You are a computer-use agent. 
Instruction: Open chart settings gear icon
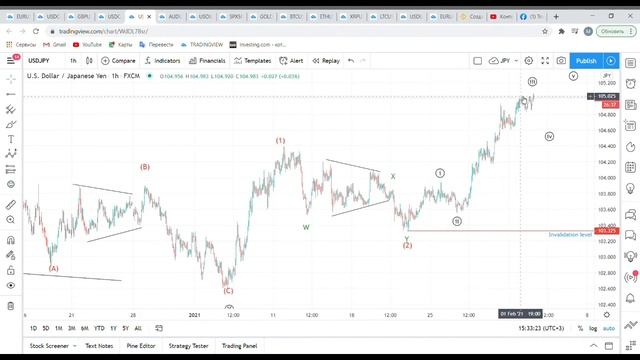529,61
